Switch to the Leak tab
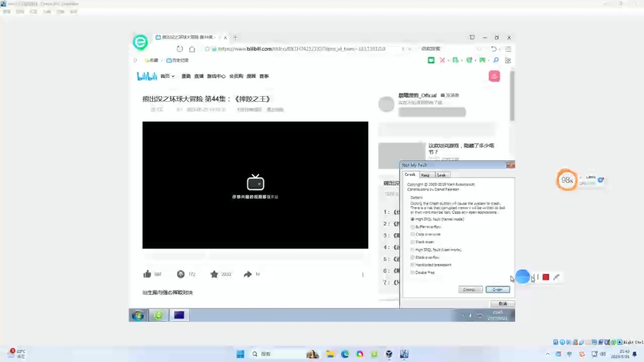644x362 pixels. pos(441,175)
